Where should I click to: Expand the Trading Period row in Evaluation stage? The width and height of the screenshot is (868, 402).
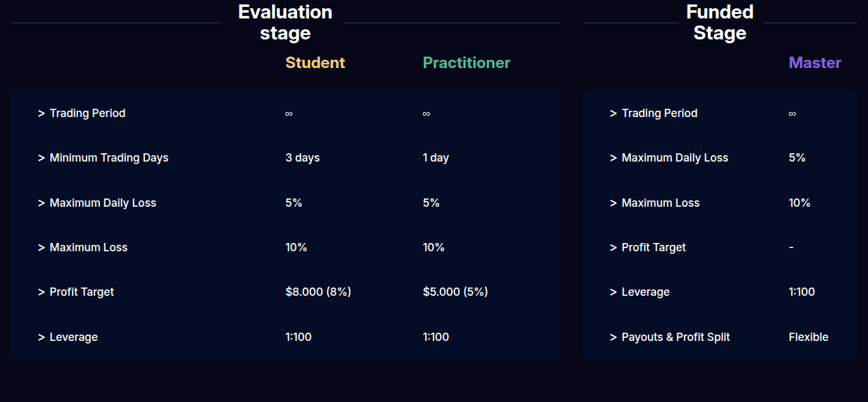[x=285, y=113]
